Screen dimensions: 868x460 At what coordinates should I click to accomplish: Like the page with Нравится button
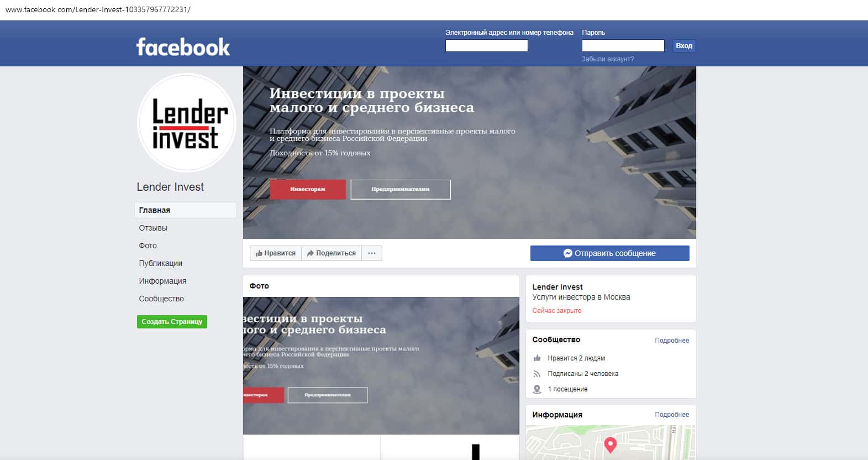tap(276, 253)
